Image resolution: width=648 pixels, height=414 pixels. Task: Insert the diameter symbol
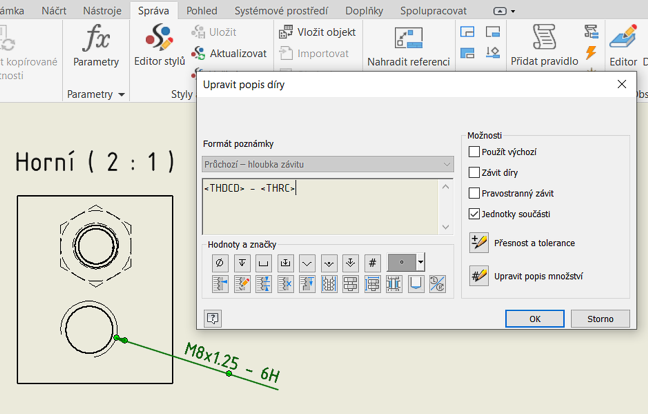(220, 262)
